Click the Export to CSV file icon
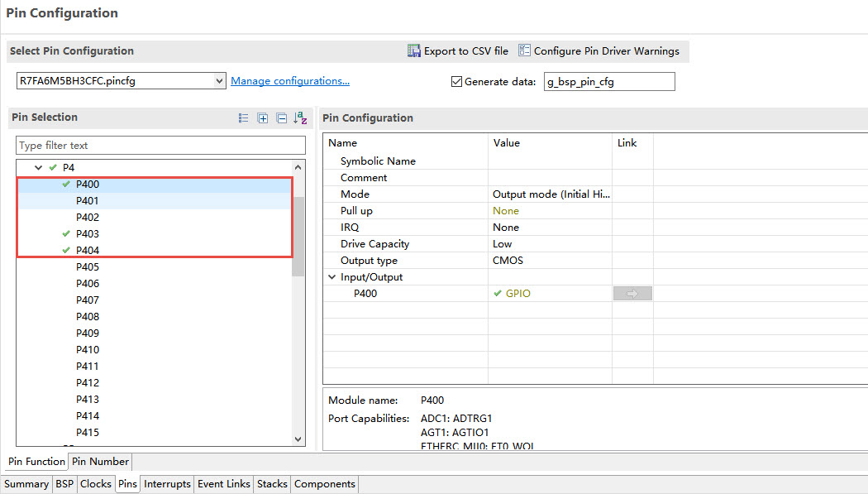The height and width of the screenshot is (494, 868). coord(413,51)
